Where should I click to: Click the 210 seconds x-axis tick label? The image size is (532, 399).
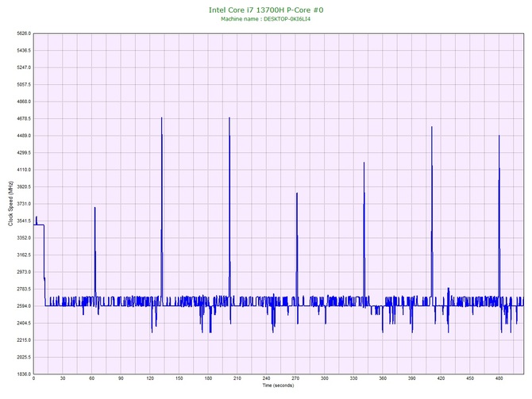point(237,378)
